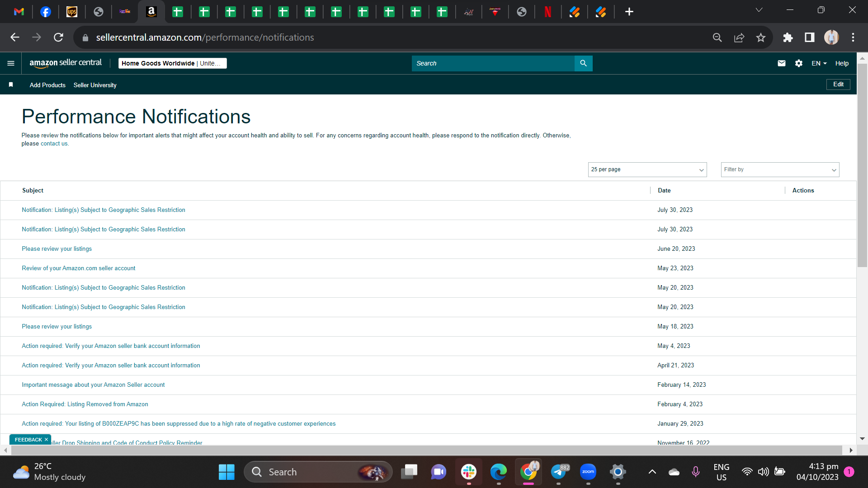Viewport: 868px width, 488px height.
Task: Open Slack from the taskbar
Action: 469,472
